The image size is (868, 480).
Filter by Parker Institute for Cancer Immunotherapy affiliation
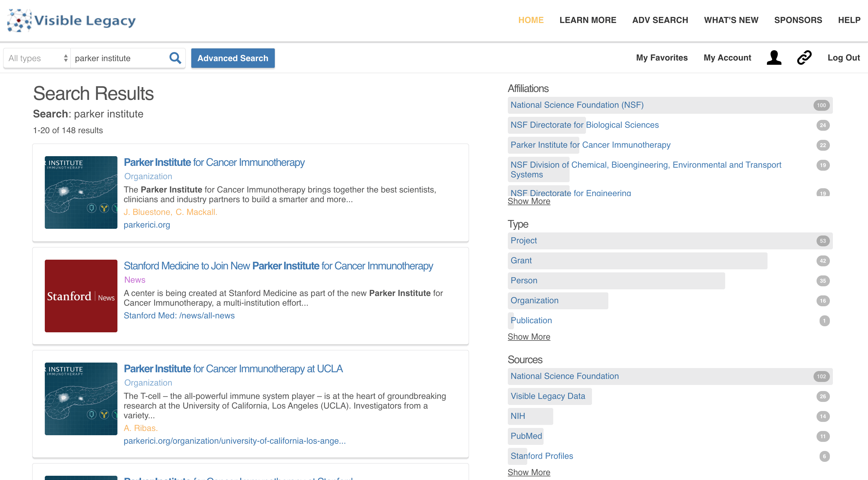[590, 145]
